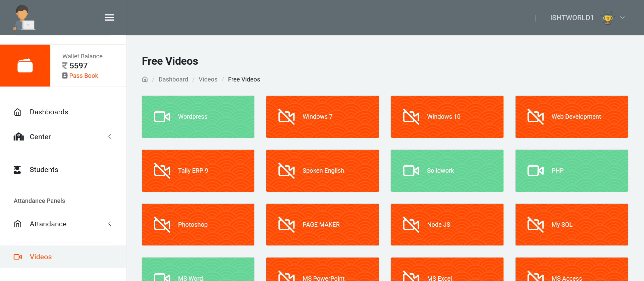
Task: Open the Tally ERP 9 video card
Action: point(198,171)
